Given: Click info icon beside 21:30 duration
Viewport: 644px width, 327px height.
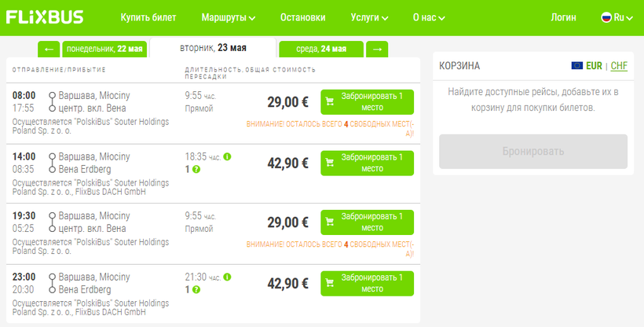Looking at the screenshot, I should tap(228, 277).
